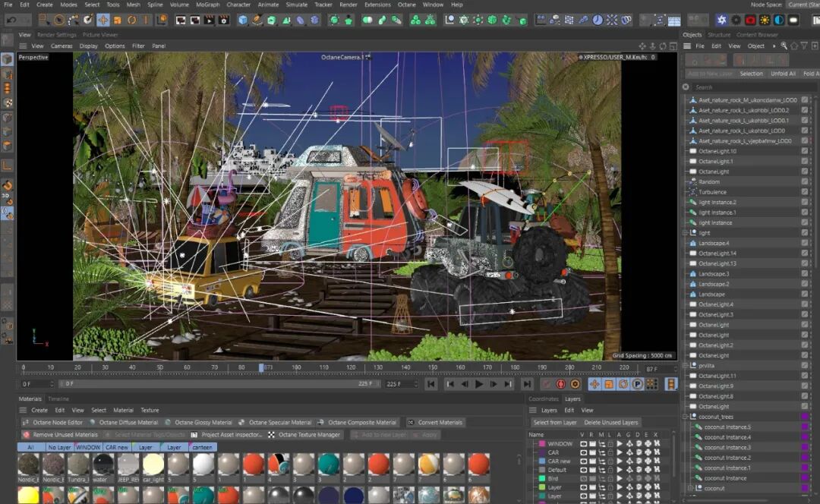This screenshot has width=820, height=504.
Task: Click the Subdivision Surface generator icon
Action: coord(271,20)
